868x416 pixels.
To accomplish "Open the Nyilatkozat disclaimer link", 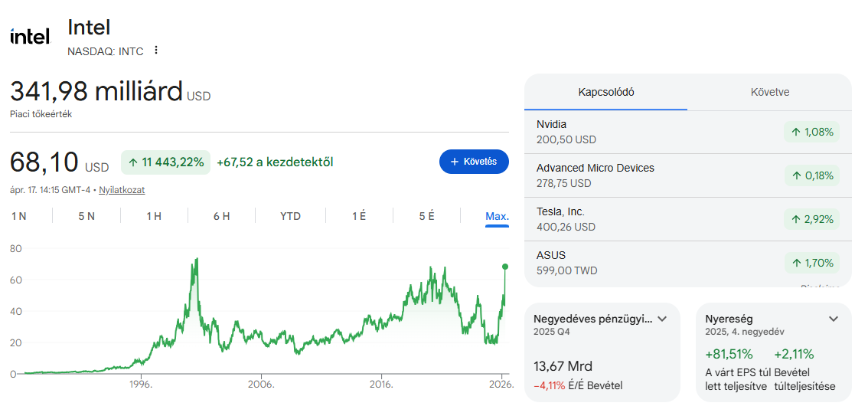I will click(x=122, y=190).
